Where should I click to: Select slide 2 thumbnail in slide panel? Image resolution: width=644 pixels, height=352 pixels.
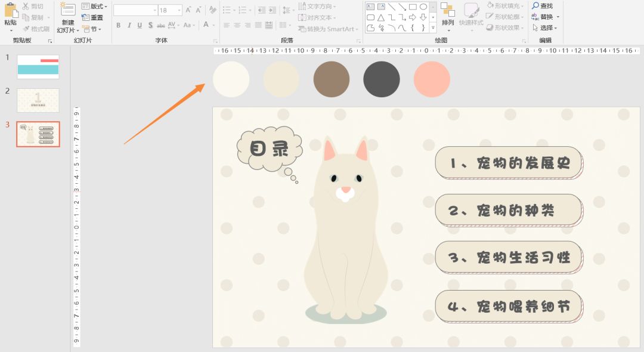point(38,100)
